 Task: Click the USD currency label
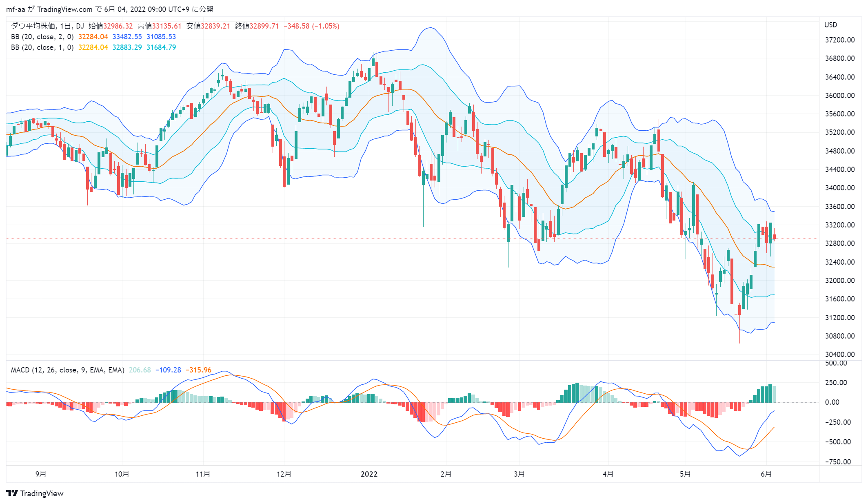pos(831,25)
